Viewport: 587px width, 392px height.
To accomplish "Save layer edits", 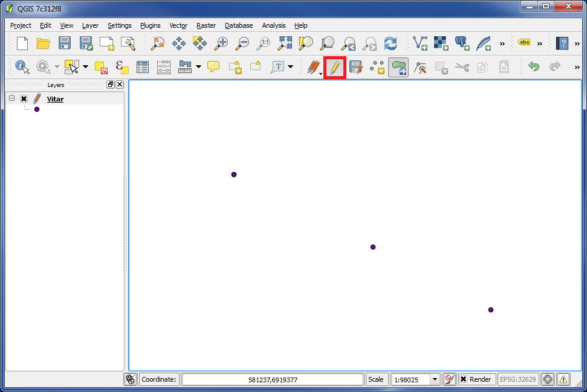I will [355, 67].
